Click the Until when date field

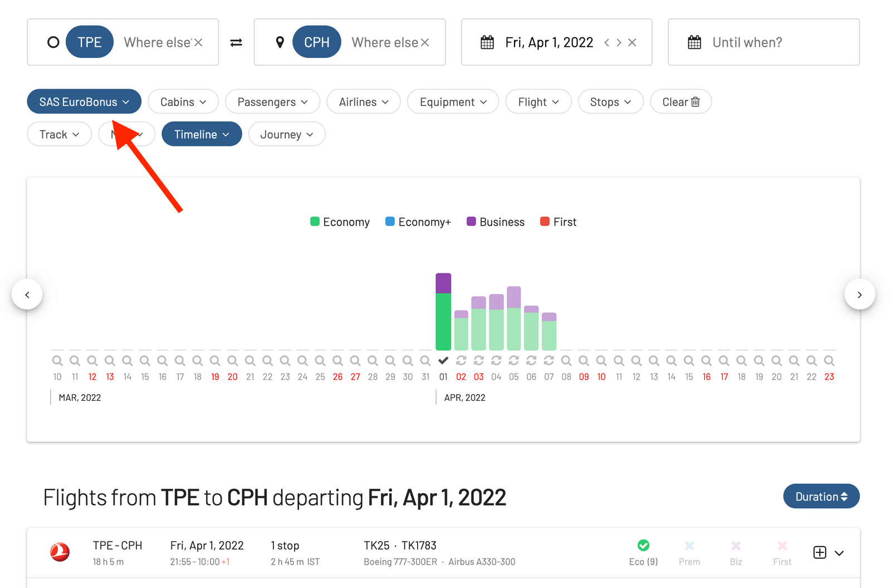(764, 42)
